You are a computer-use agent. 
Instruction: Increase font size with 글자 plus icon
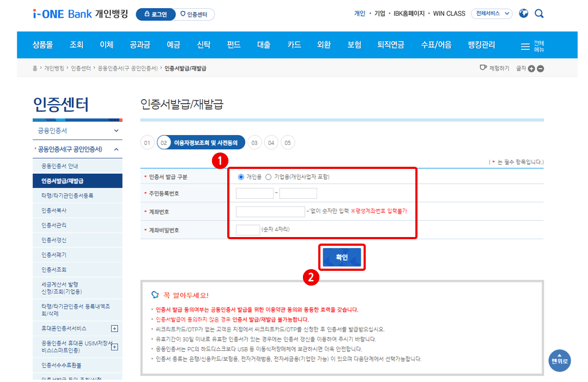[531, 69]
